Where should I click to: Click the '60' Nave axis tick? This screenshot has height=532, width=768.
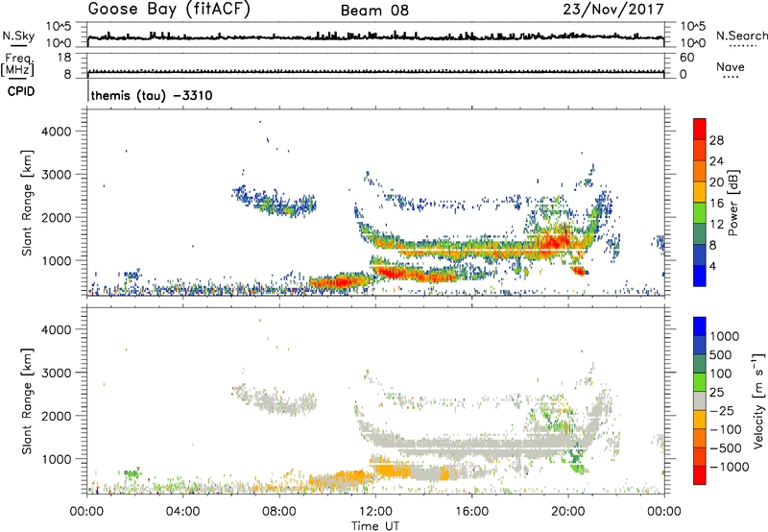tap(687, 58)
